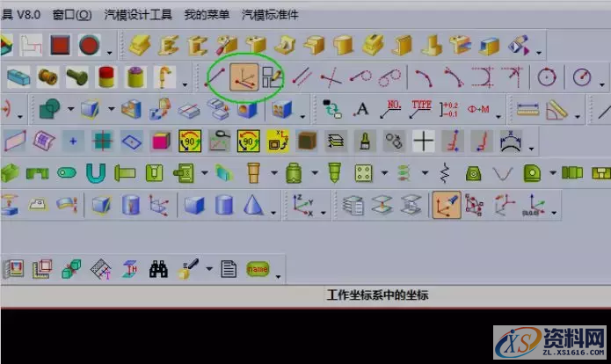Open the measure angle protractor tool

pyautogui.click(x=556, y=110)
